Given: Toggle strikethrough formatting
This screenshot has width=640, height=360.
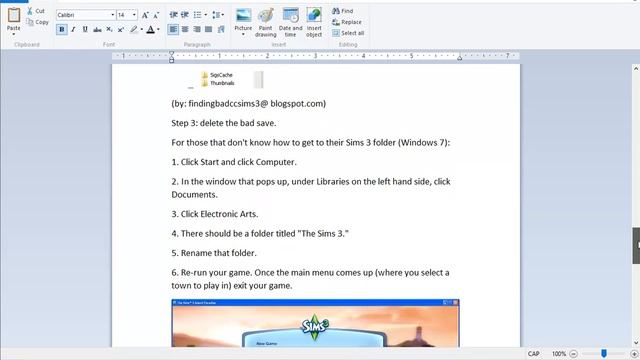Looking at the screenshot, I should tap(97, 29).
